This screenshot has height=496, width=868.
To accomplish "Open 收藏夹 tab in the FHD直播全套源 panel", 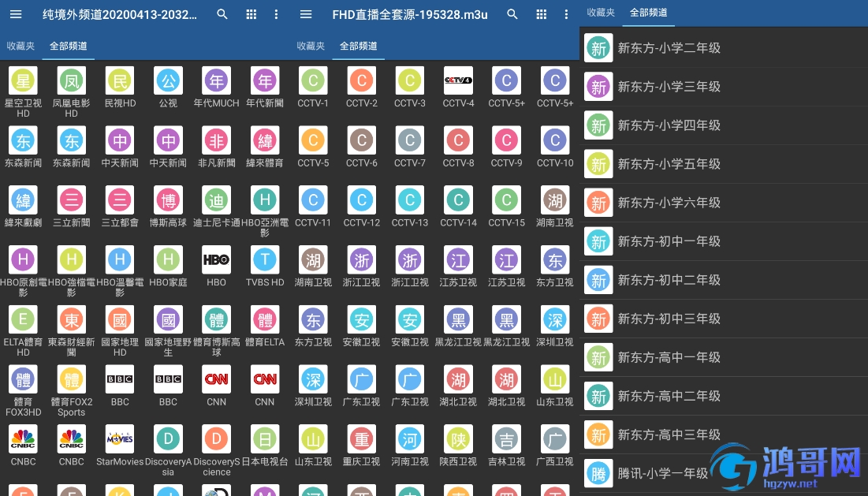I will click(311, 46).
